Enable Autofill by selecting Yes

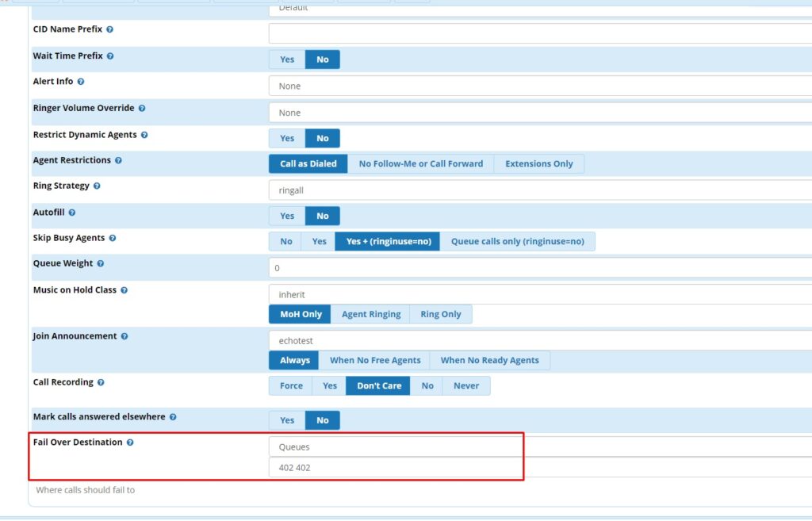(287, 216)
